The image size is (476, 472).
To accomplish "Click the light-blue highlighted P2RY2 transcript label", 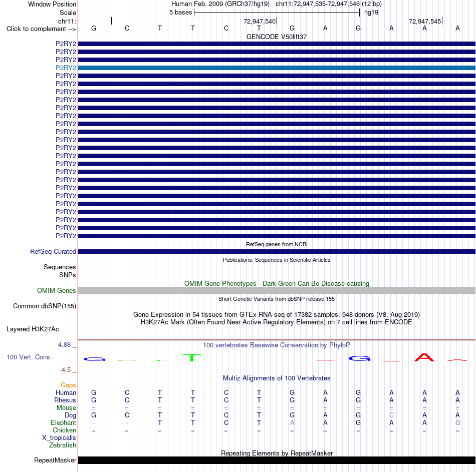I will [x=66, y=68].
